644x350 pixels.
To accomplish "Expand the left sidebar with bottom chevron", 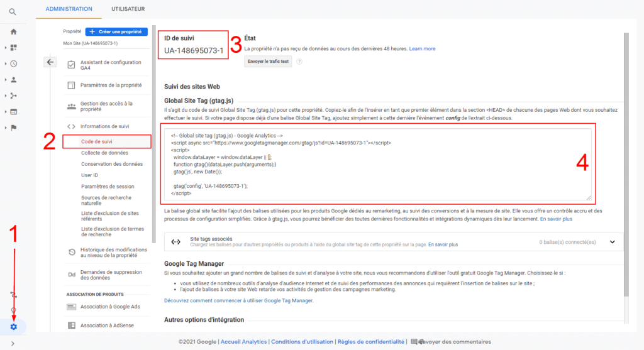I will tap(13, 343).
